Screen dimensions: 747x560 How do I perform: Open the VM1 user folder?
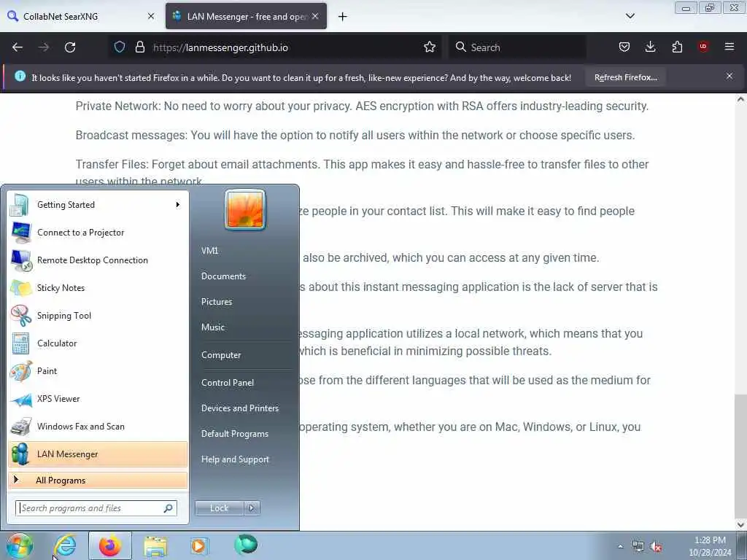coord(209,251)
